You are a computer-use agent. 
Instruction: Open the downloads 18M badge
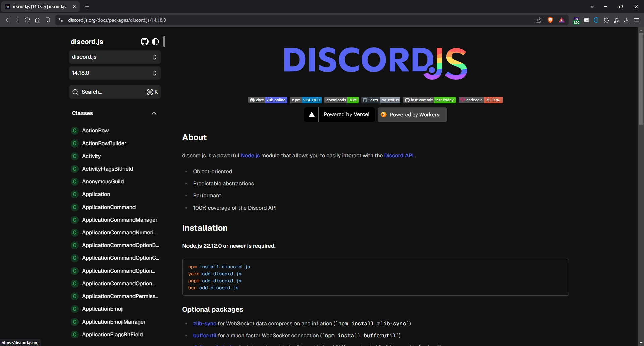pos(341,100)
